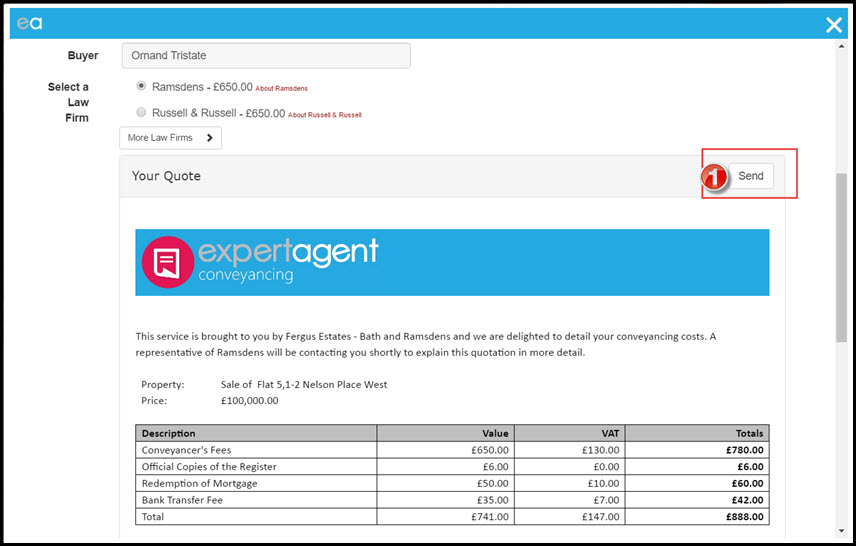Click property text 'Sale of Flat 5,1-2 Nelson Place West'

pos(304,384)
